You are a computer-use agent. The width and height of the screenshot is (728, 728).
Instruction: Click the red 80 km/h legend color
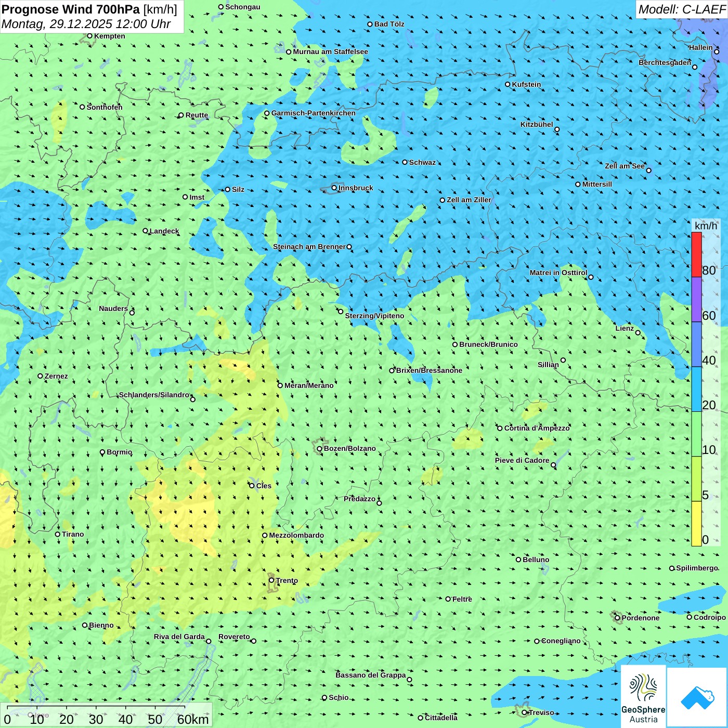(x=696, y=254)
